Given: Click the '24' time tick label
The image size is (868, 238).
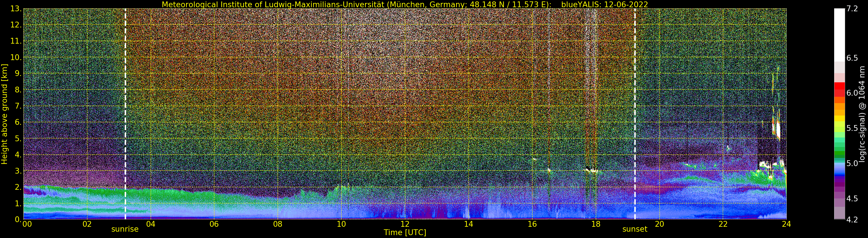Looking at the screenshot, I should tap(786, 224).
